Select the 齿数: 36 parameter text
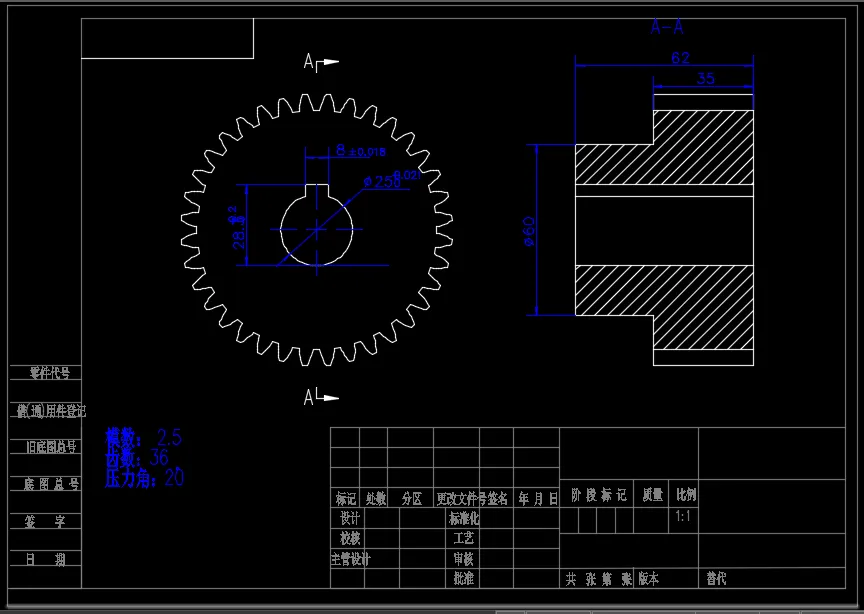Screen dimensions: 864x614 click(x=137, y=457)
